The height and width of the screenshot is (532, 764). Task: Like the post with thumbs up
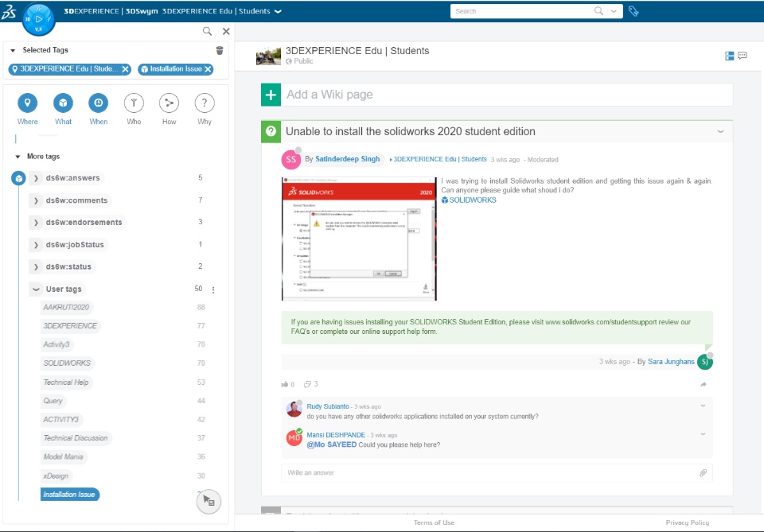pyautogui.click(x=285, y=384)
